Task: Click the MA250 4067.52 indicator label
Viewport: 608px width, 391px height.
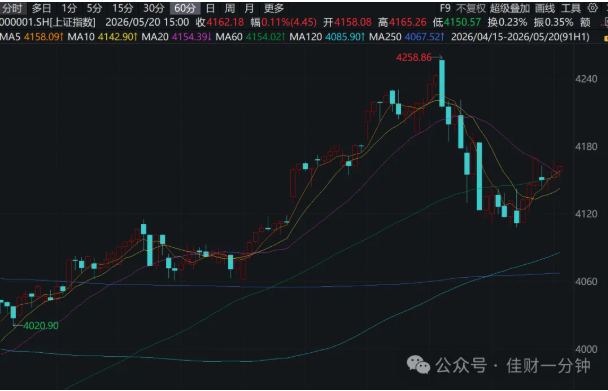Action: tap(406, 37)
